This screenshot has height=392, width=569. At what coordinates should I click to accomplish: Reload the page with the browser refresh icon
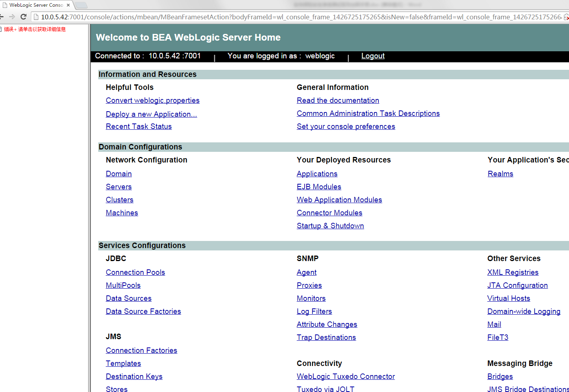point(23,17)
